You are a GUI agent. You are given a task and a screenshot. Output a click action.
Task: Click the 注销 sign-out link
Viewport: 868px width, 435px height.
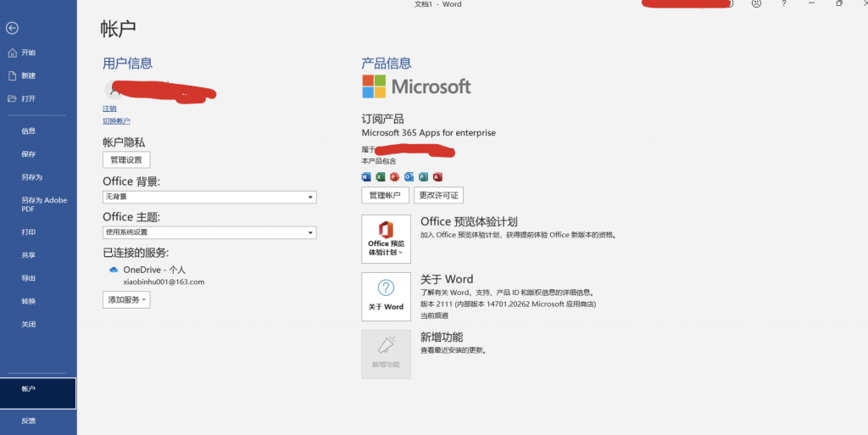(109, 109)
